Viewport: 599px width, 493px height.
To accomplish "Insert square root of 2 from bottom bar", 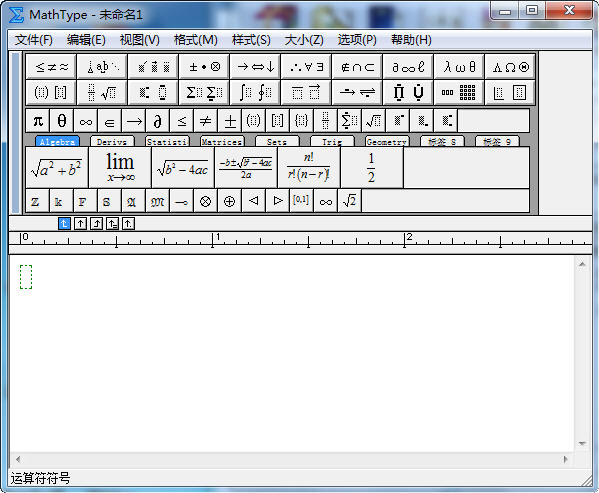I will [x=349, y=201].
